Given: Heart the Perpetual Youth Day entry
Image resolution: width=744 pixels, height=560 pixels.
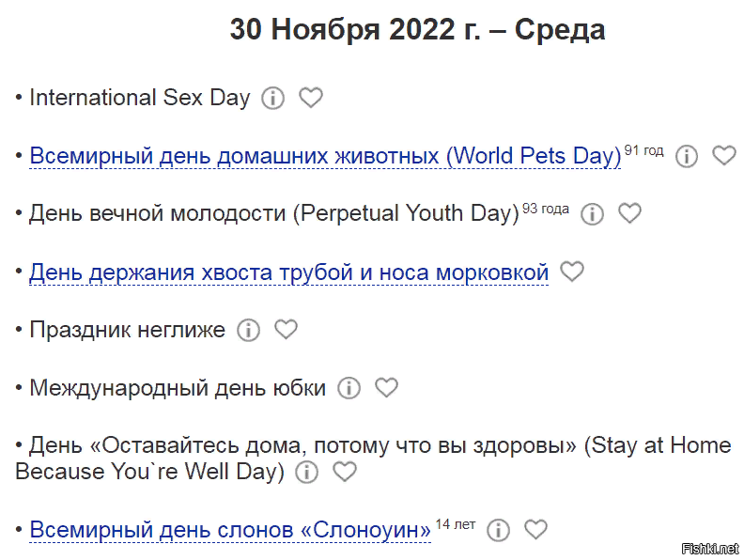Looking at the screenshot, I should [629, 214].
